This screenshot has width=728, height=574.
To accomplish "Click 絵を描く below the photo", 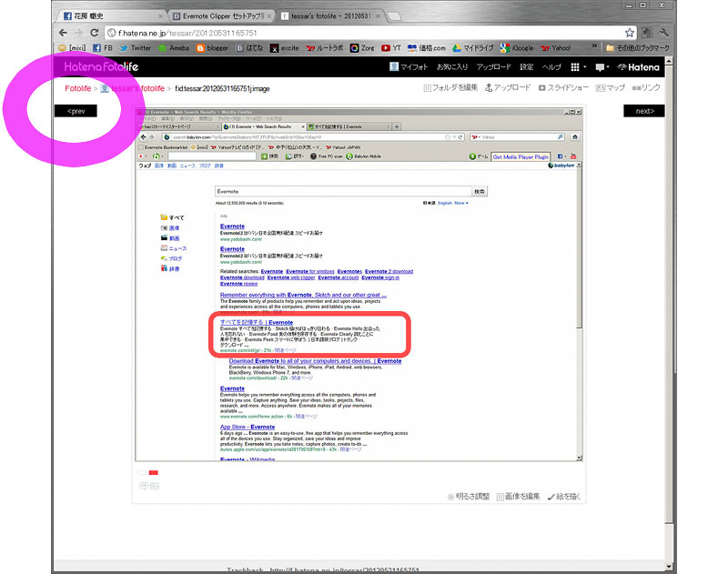I will [x=563, y=497].
